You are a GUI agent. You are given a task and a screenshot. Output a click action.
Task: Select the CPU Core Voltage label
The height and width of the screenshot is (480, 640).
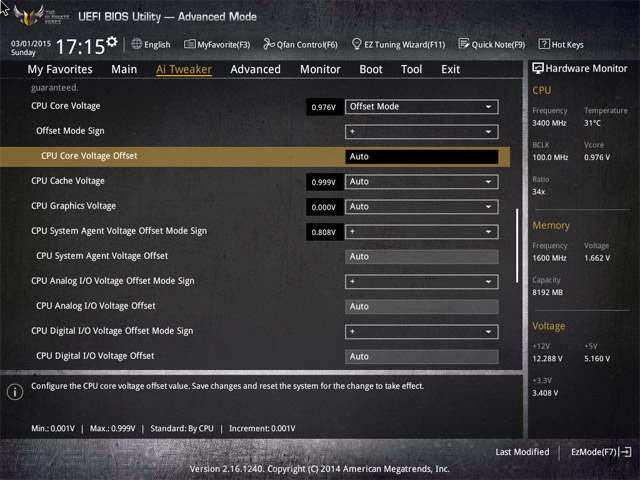(x=66, y=106)
